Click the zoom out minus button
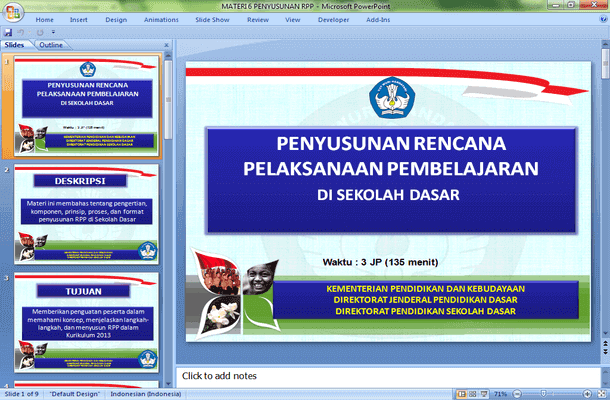Image resolution: width=610 pixels, height=400 pixels. (x=517, y=394)
